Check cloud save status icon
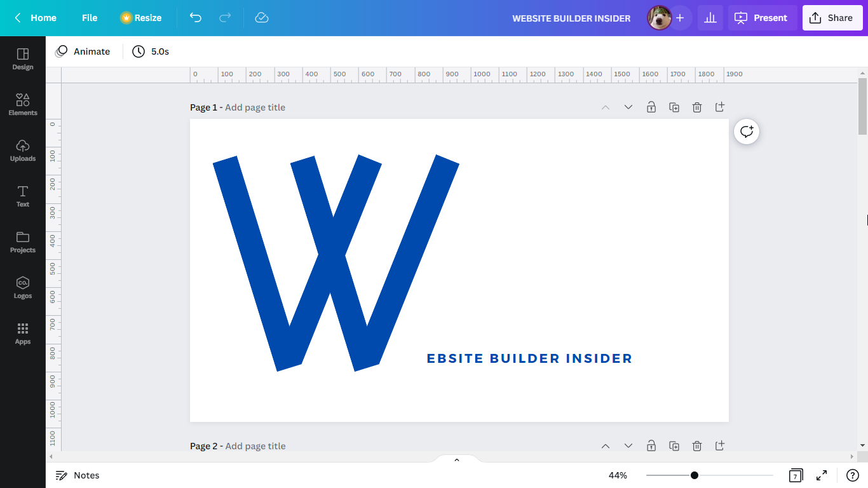The height and width of the screenshot is (488, 868). (x=262, y=18)
